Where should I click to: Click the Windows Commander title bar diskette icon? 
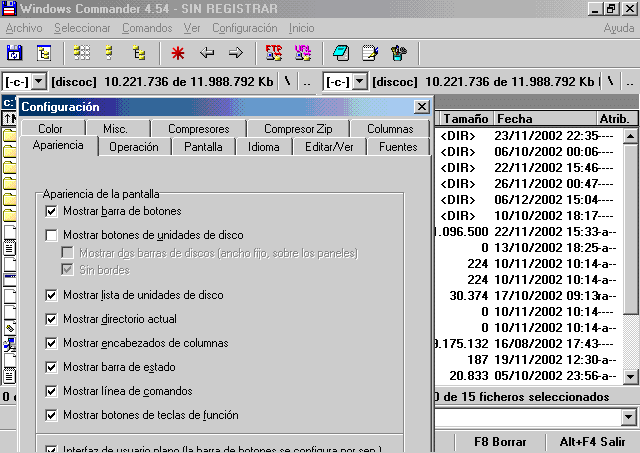(x=9, y=8)
